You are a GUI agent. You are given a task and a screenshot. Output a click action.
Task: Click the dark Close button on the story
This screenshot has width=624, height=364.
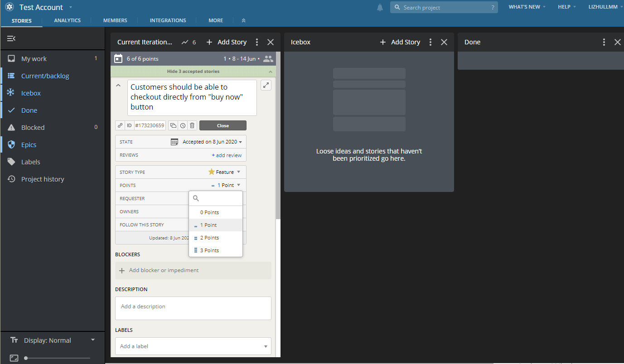[223, 125]
